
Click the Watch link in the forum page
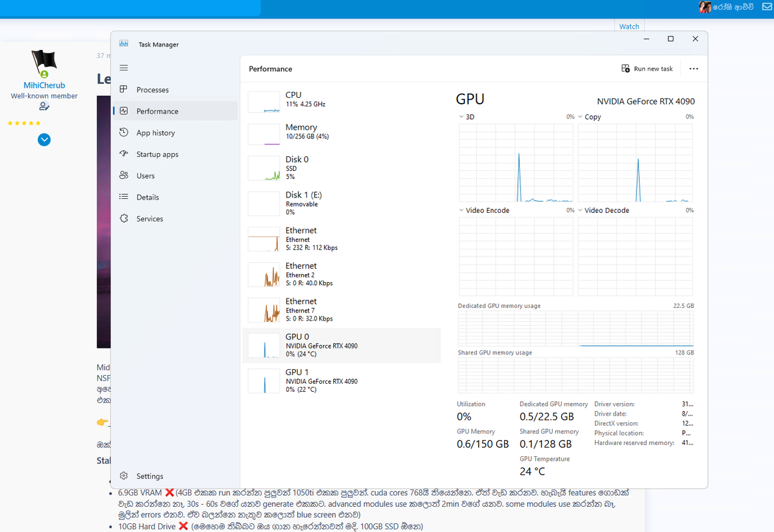[629, 27]
